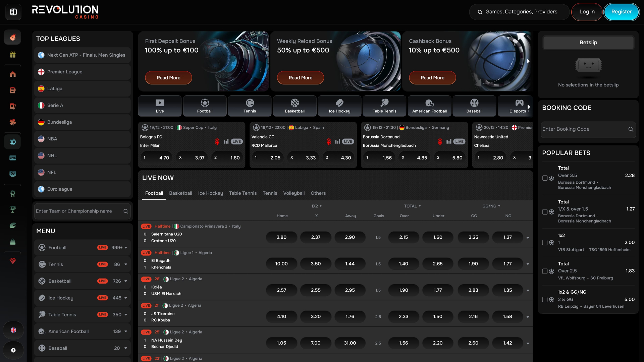Click the clover lucky-games icon
644x362 pixels.
click(12, 122)
